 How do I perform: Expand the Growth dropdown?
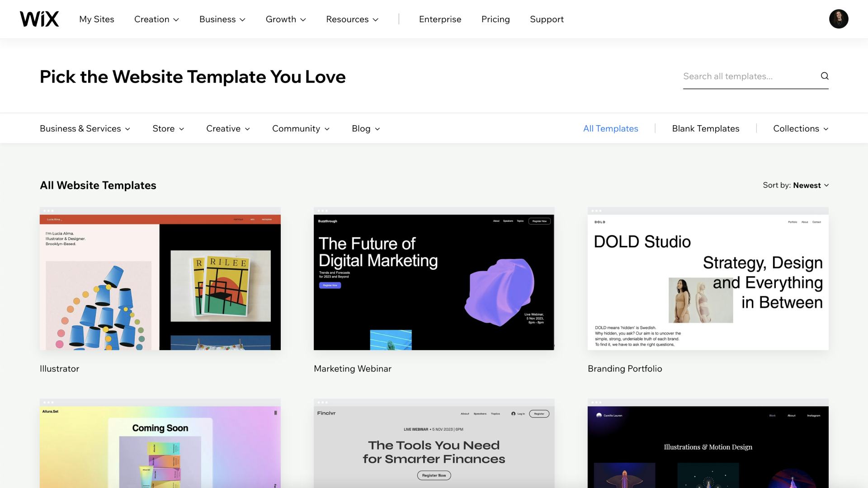point(286,19)
